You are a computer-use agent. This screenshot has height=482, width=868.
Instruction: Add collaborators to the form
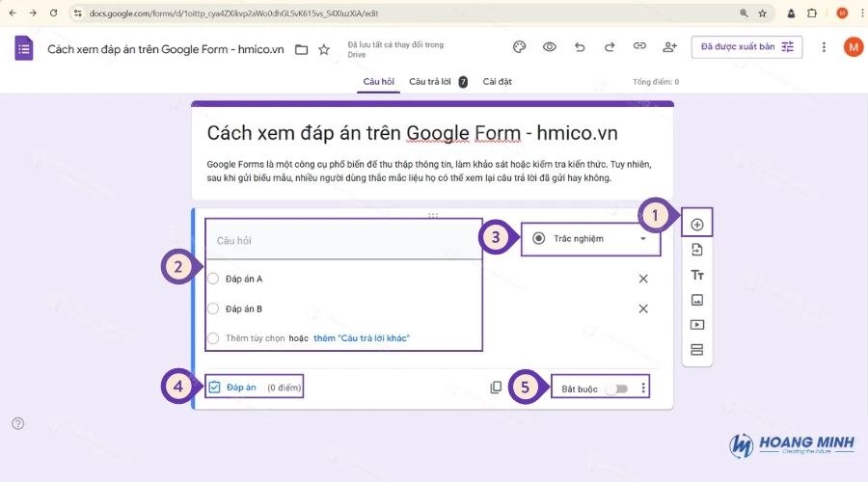[x=670, y=47]
